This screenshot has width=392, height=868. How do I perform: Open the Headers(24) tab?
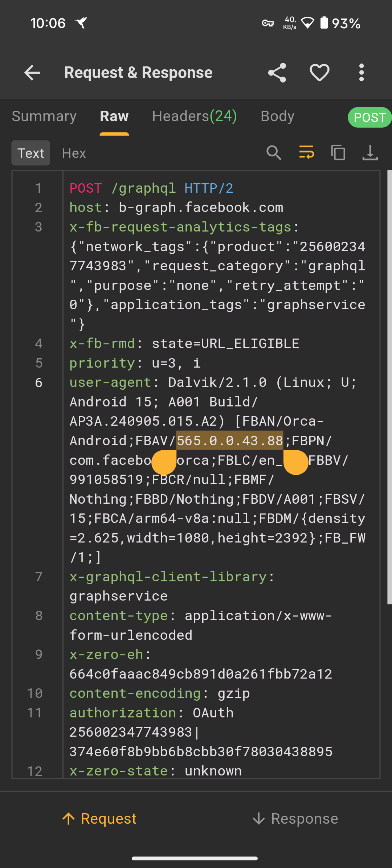point(195,116)
